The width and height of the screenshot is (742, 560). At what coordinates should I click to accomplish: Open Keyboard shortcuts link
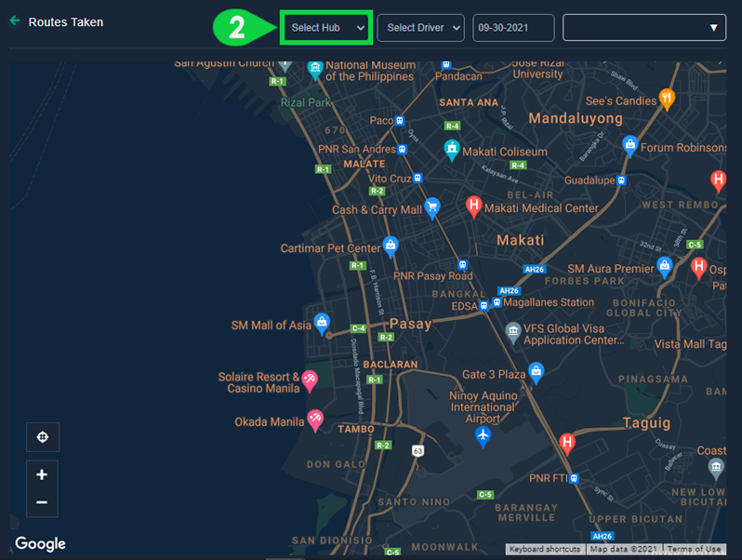545,549
